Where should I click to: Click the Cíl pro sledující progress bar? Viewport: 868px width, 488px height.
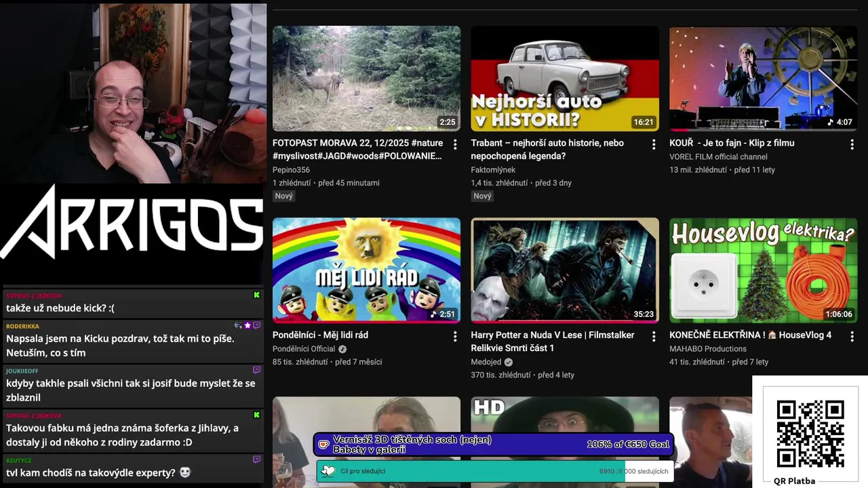pos(494,471)
